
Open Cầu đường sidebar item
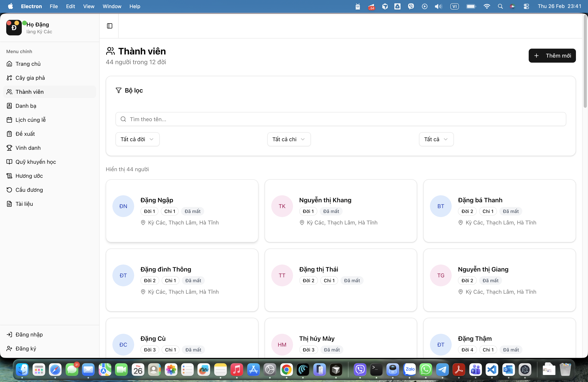point(29,190)
